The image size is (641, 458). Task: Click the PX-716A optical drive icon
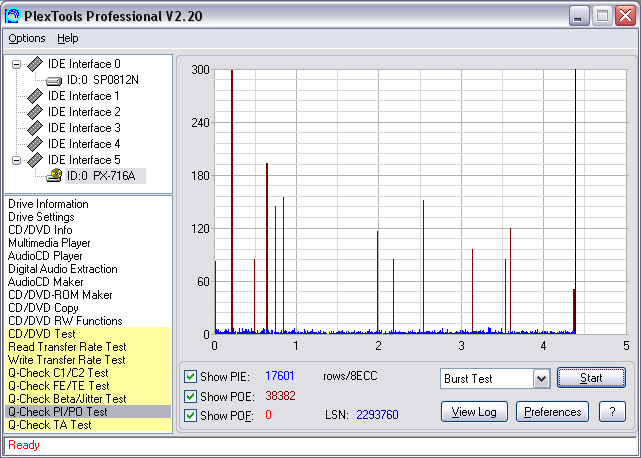tap(54, 176)
